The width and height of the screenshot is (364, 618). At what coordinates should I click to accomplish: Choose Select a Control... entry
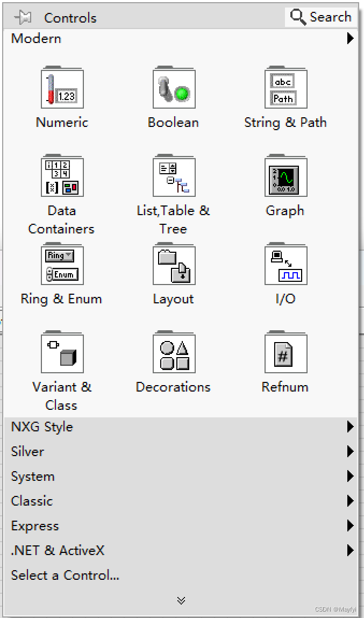[181, 576]
